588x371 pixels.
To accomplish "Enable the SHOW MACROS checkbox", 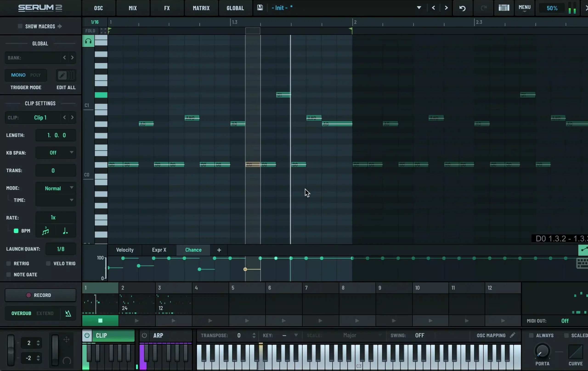I will 20,26.
